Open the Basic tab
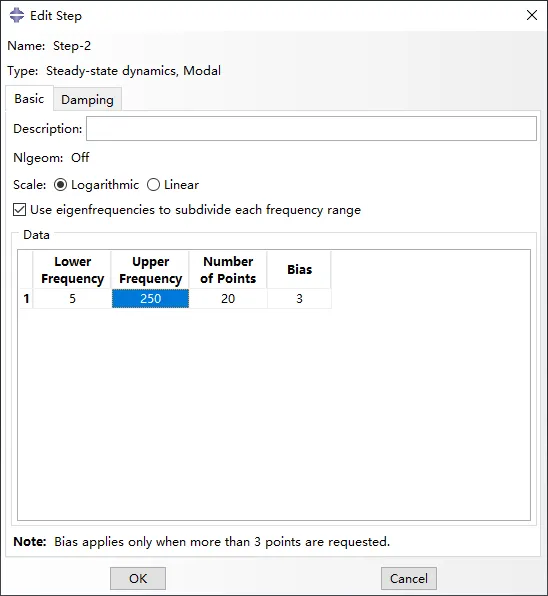Image resolution: width=548 pixels, height=596 pixels. tap(29, 99)
